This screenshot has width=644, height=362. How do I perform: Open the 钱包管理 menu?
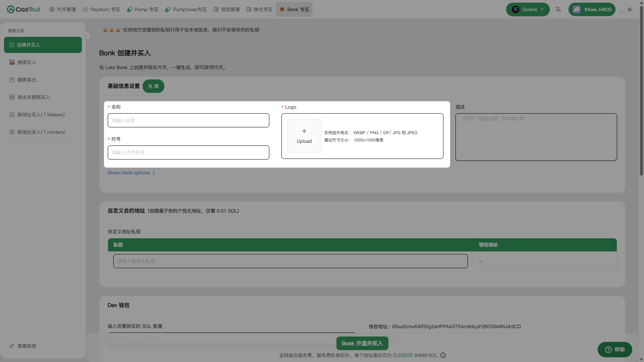227,9
